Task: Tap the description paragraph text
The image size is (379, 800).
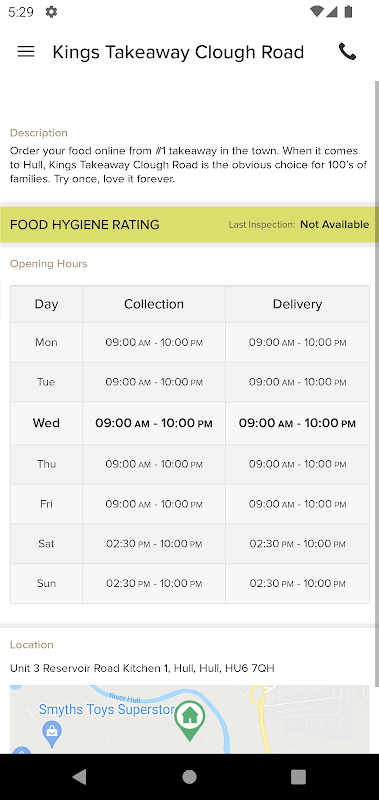Action: pos(188,165)
